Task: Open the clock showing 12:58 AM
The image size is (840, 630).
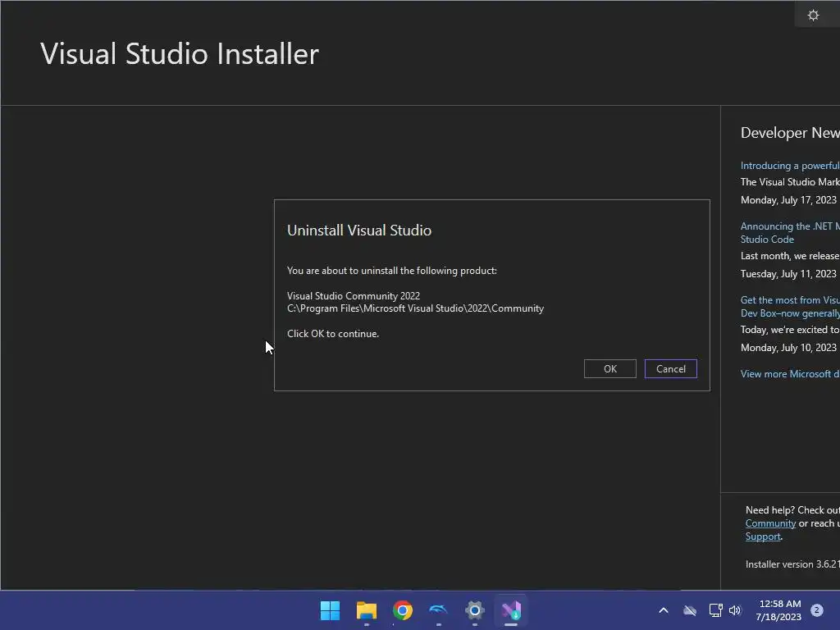Action: [779, 610]
